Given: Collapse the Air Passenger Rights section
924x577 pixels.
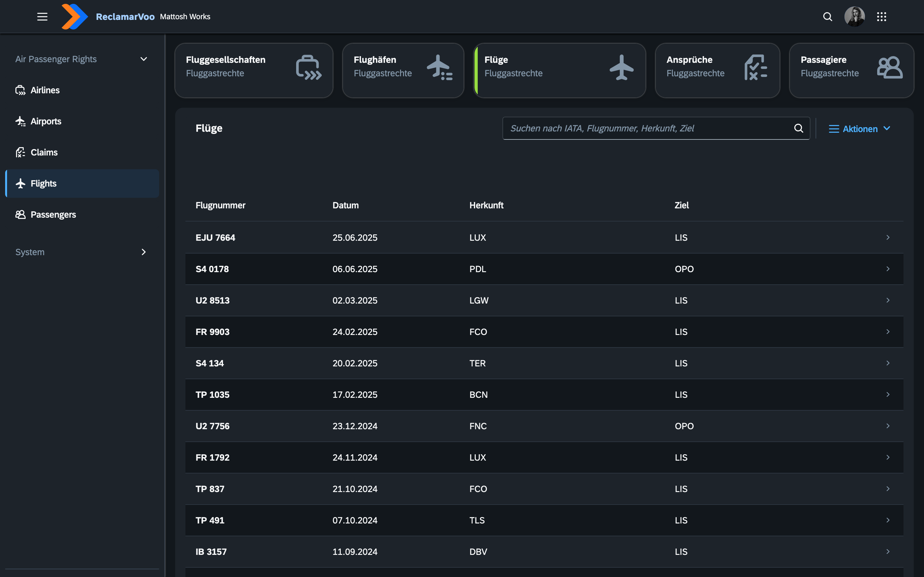Looking at the screenshot, I should (x=143, y=59).
